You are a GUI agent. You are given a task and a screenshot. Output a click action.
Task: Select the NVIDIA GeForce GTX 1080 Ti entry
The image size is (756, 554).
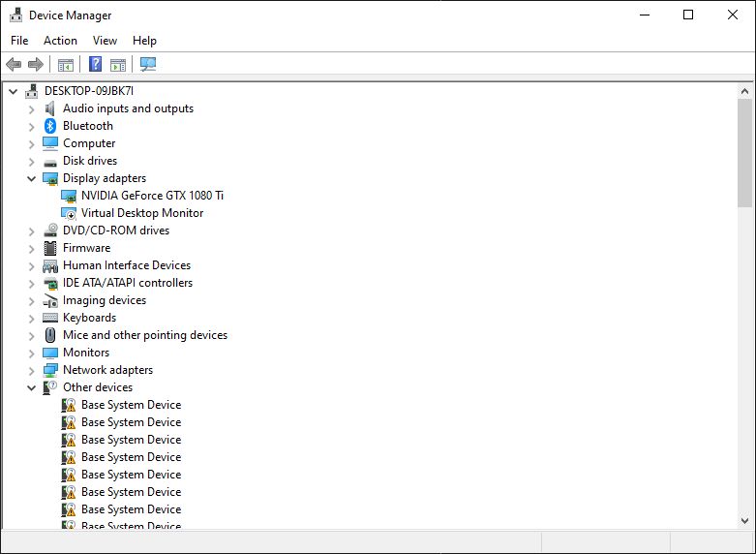tap(152, 196)
